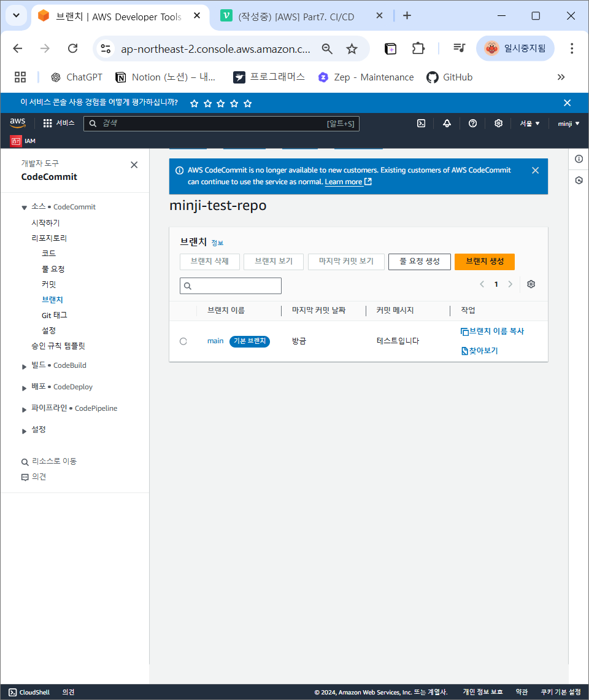Switch to the Part7 CI/CD browser tab
The image size is (589, 700).
click(296, 17)
